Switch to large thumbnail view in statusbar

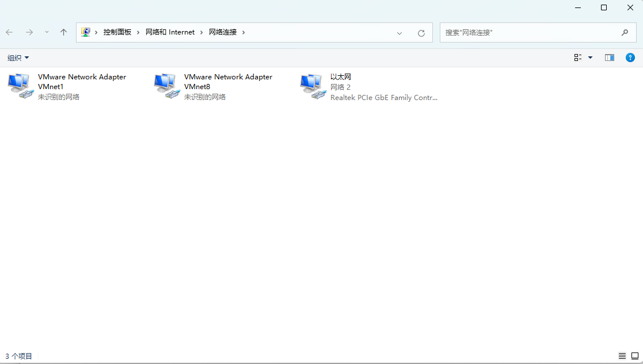tap(634, 355)
